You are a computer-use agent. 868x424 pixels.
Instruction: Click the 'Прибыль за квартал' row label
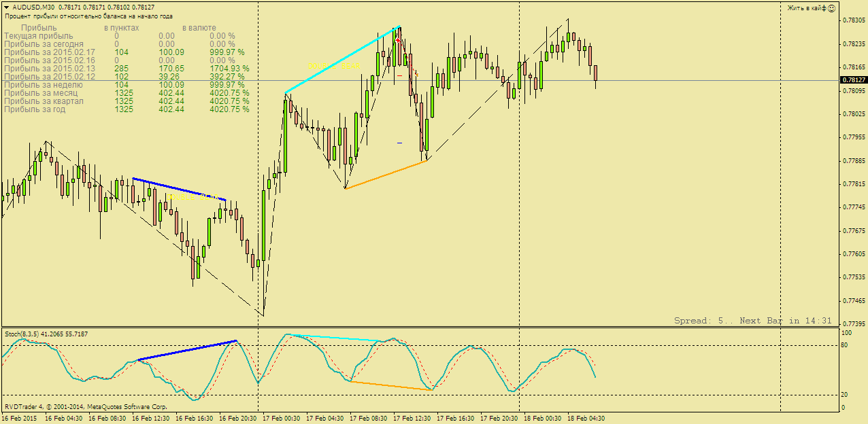pyautogui.click(x=44, y=101)
